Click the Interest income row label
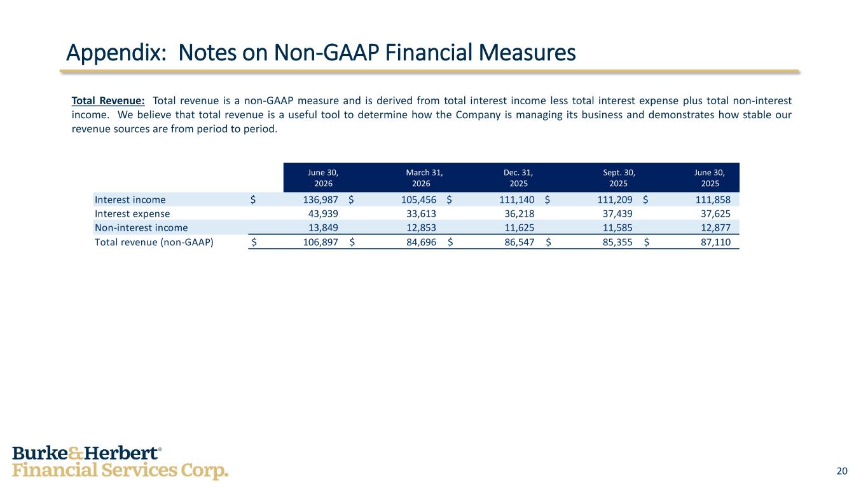The height and width of the screenshot is (488, 868). coord(130,200)
